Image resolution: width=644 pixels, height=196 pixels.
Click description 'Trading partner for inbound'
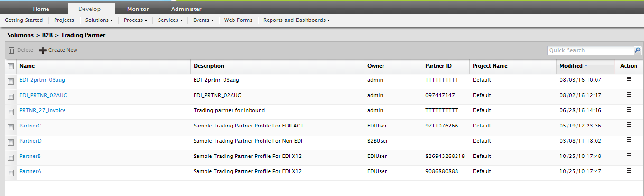(229, 110)
